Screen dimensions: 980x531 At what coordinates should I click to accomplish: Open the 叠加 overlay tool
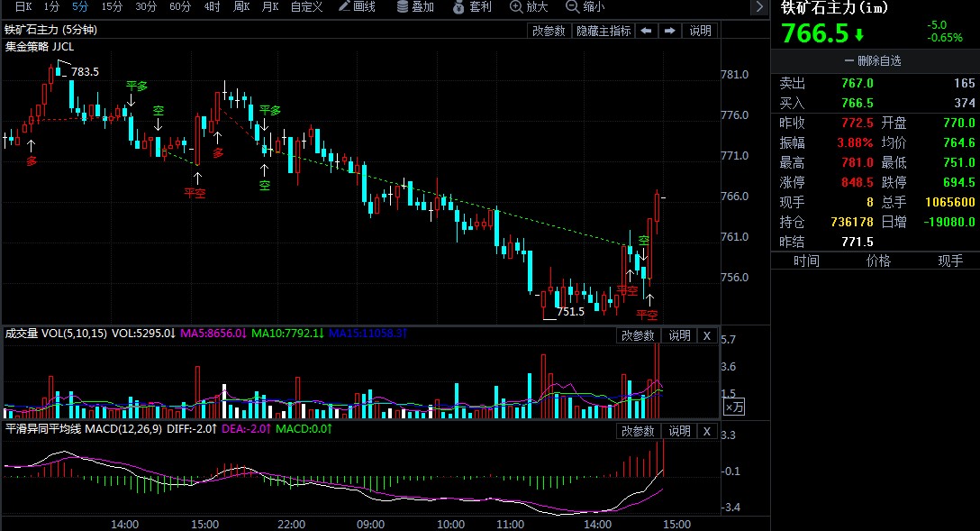point(415,7)
